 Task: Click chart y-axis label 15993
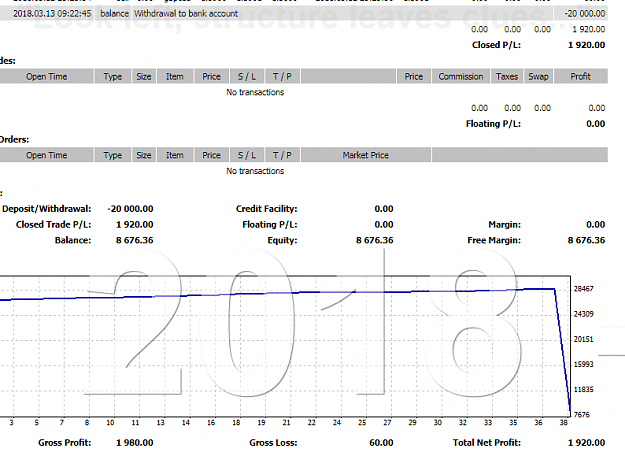click(583, 364)
